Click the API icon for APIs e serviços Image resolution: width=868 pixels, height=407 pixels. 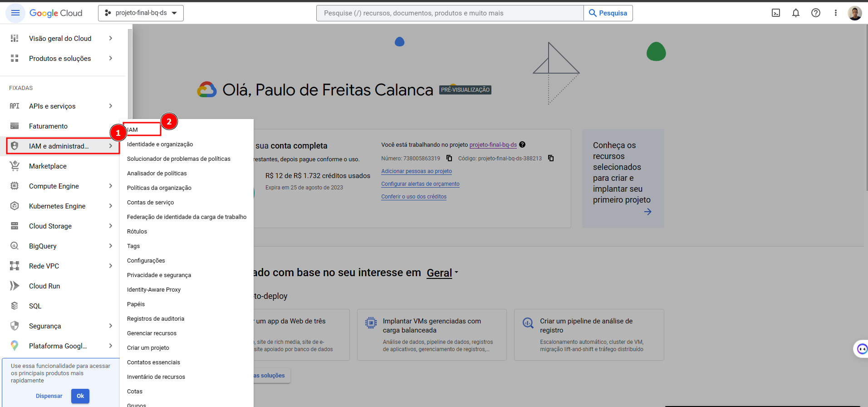click(15, 106)
